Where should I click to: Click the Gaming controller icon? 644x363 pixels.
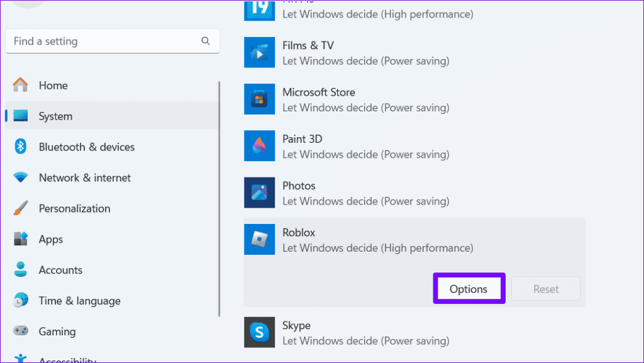point(20,330)
